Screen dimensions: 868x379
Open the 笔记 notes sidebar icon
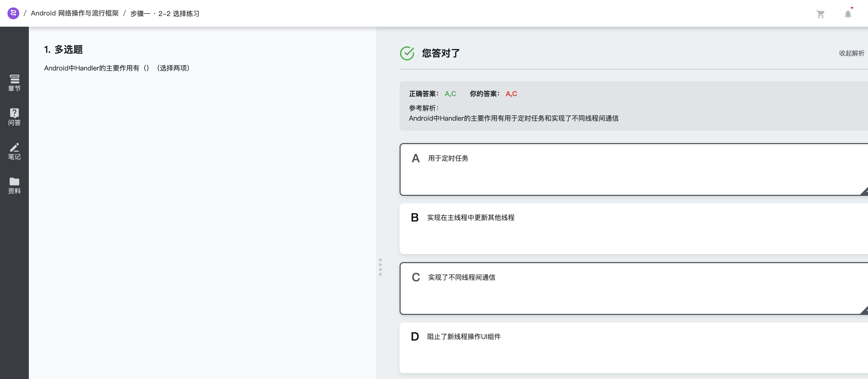pos(14,151)
